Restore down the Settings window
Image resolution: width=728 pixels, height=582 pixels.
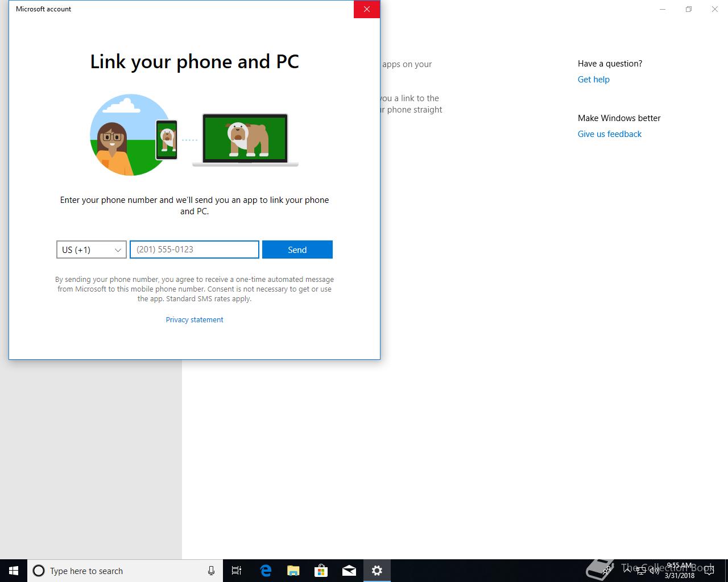(x=689, y=9)
